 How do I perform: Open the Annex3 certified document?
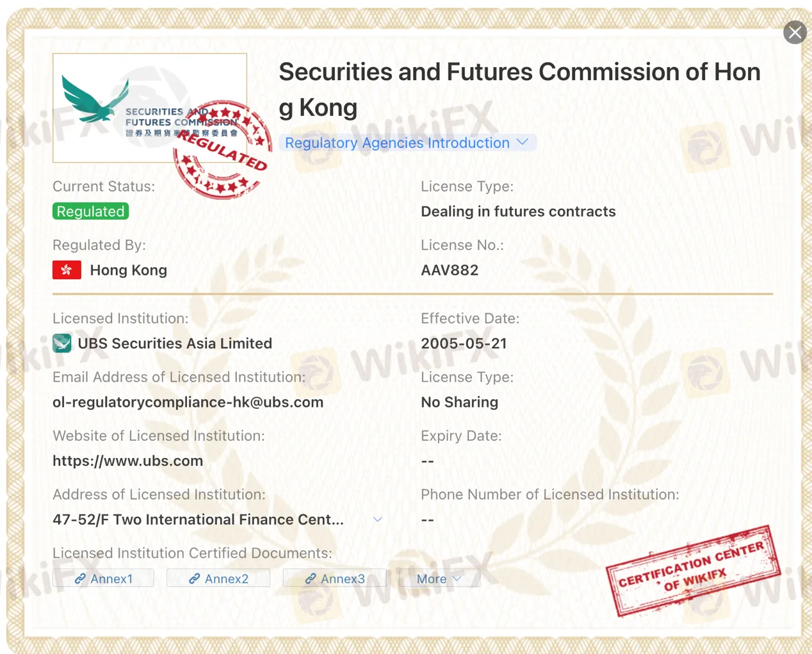343,579
